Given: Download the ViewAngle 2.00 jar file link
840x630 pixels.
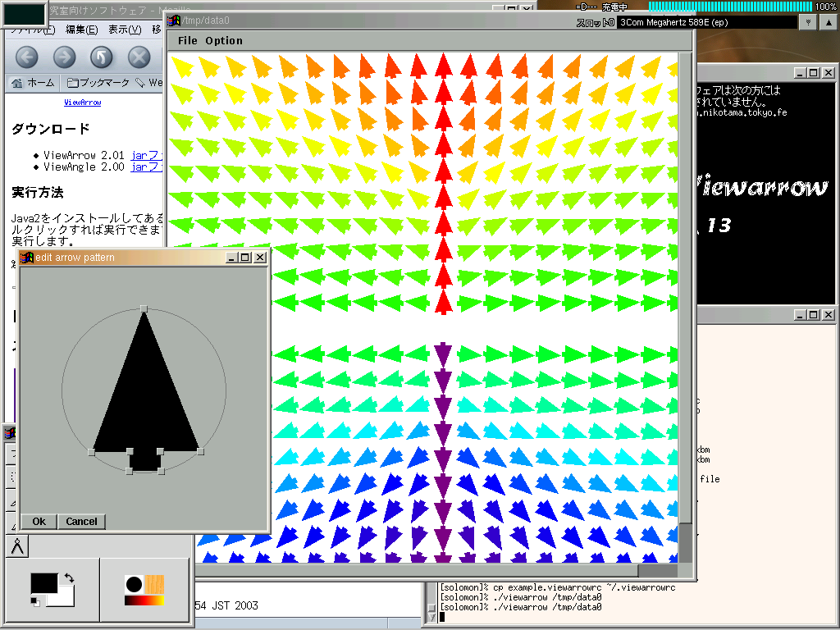Looking at the screenshot, I should [146, 167].
